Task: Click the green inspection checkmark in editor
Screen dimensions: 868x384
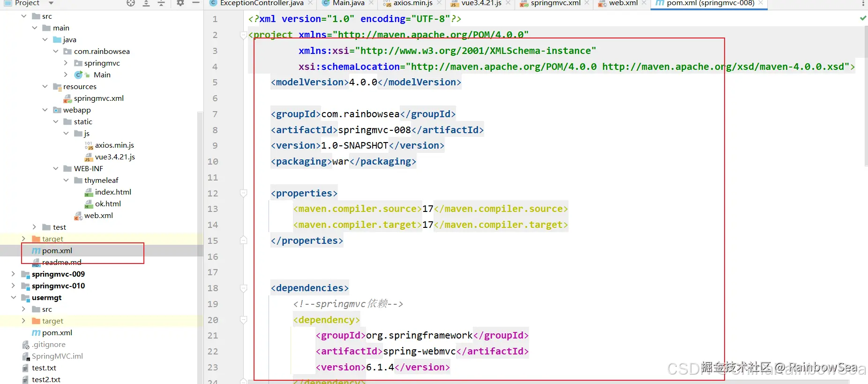Action: click(x=863, y=18)
